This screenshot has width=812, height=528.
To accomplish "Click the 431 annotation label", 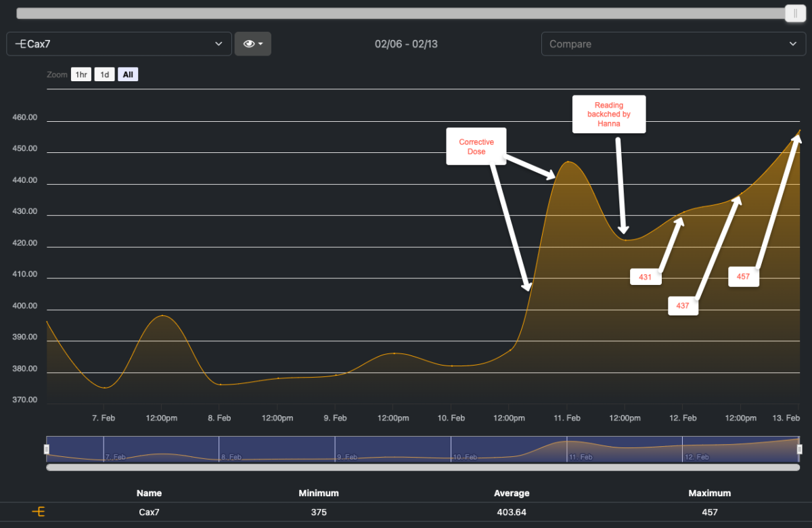I will point(645,277).
